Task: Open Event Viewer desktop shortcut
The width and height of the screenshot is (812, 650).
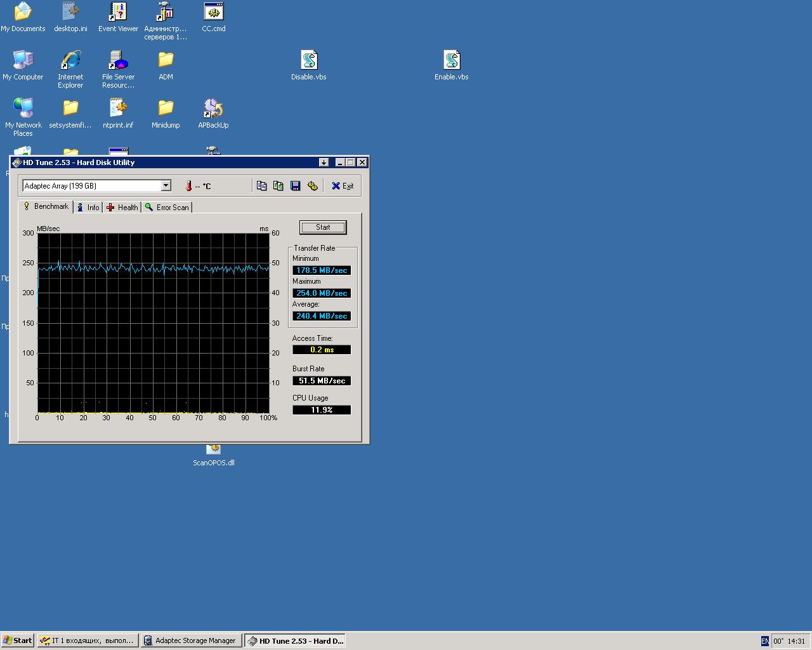Action: (x=118, y=13)
